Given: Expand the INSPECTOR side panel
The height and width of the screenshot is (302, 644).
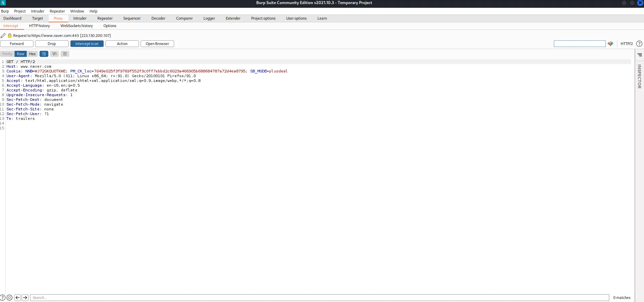Looking at the screenshot, I should (639, 77).
